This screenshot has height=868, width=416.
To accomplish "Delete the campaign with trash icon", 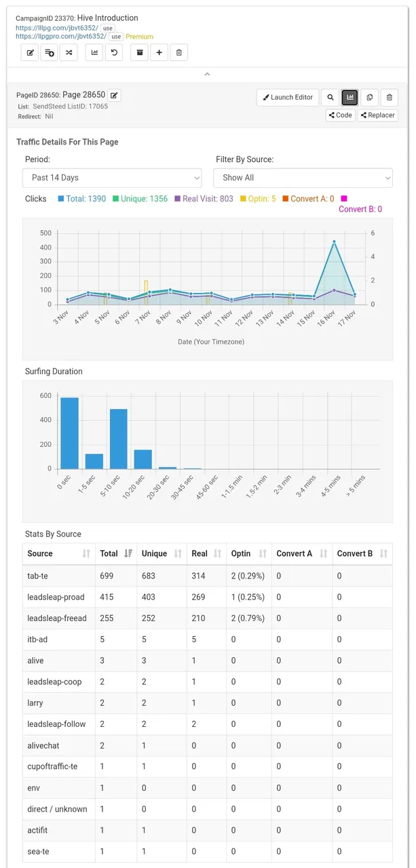I will tap(178, 52).
